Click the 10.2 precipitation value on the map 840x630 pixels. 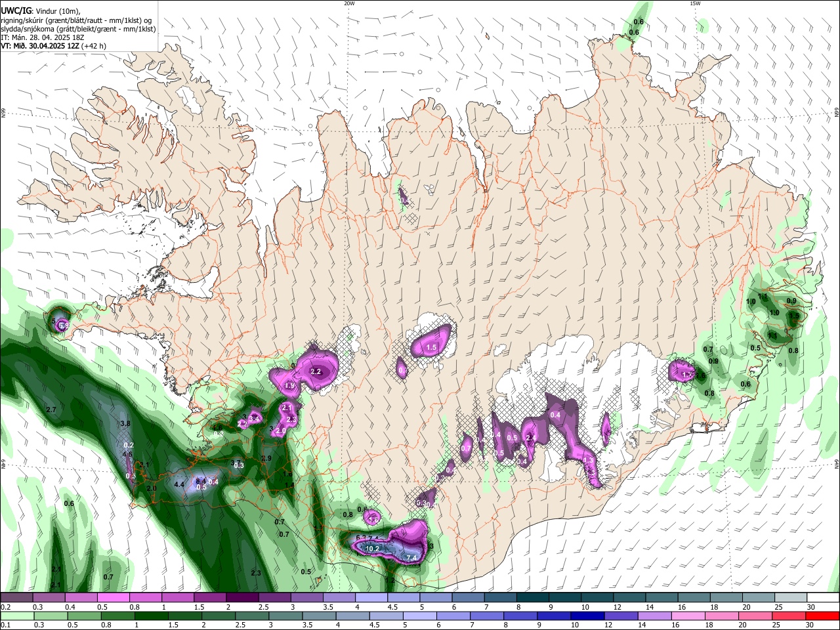372,549
